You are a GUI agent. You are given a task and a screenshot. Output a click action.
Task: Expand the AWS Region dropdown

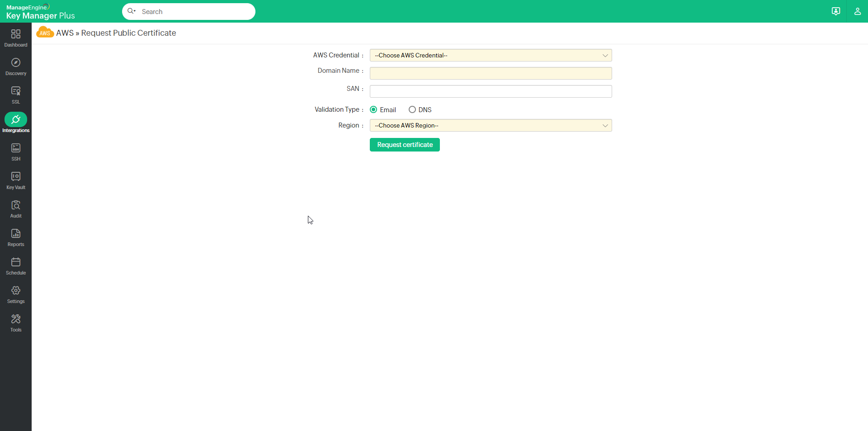pos(491,125)
